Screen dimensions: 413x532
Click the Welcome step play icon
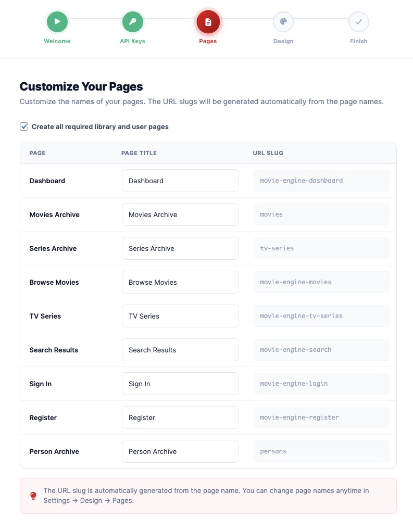pos(57,22)
